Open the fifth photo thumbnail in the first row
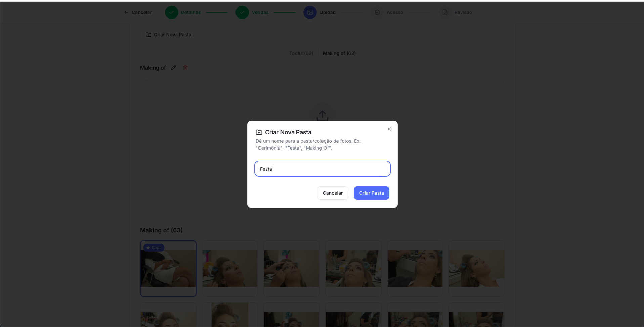Viewport: 644px width, 327px height. coord(415,269)
